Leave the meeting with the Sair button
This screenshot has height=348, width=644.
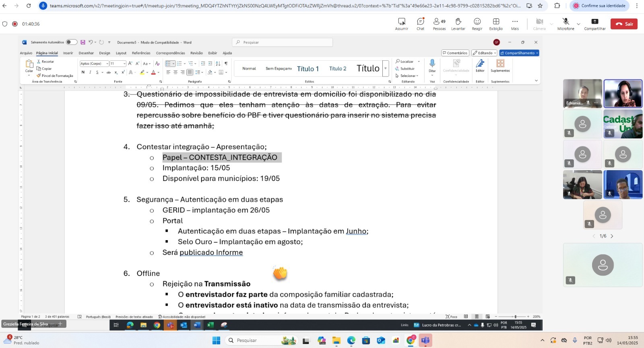click(x=624, y=24)
